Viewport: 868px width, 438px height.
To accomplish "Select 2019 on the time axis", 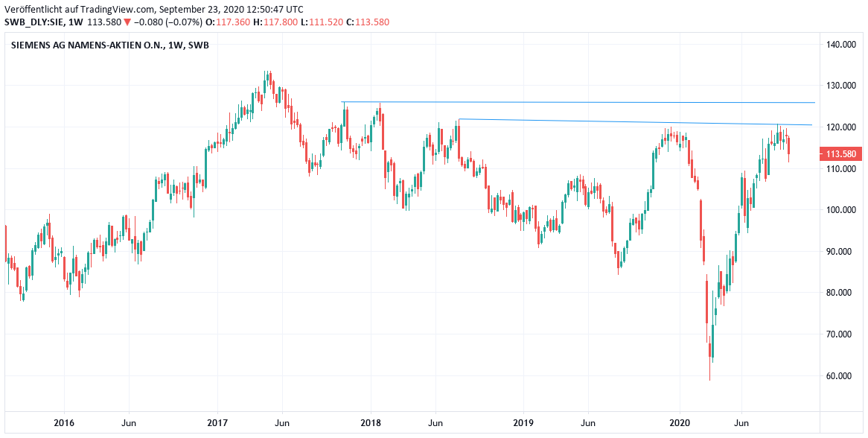I will (x=524, y=423).
